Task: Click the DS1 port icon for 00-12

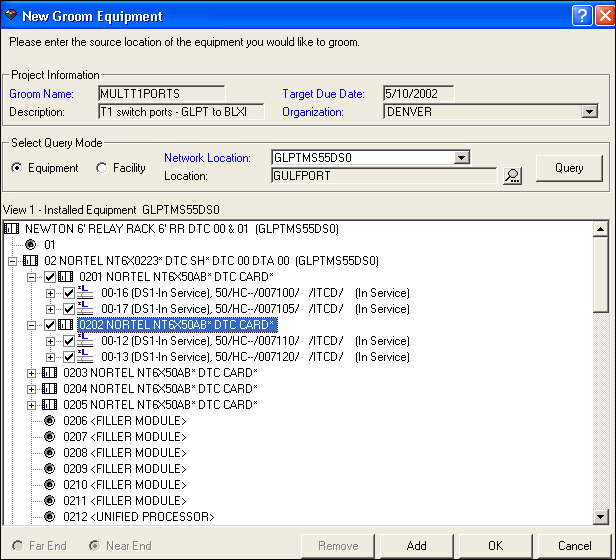Action: pyautogui.click(x=85, y=341)
